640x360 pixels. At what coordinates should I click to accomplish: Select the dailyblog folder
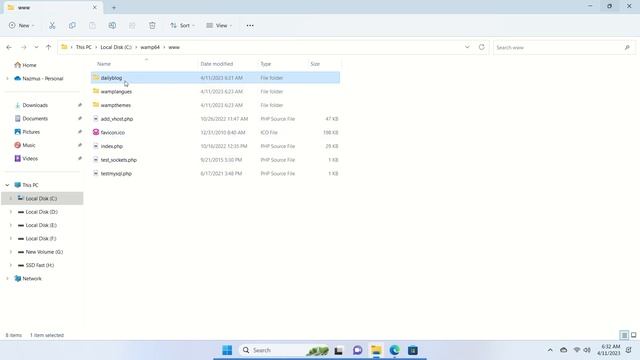(x=215, y=78)
